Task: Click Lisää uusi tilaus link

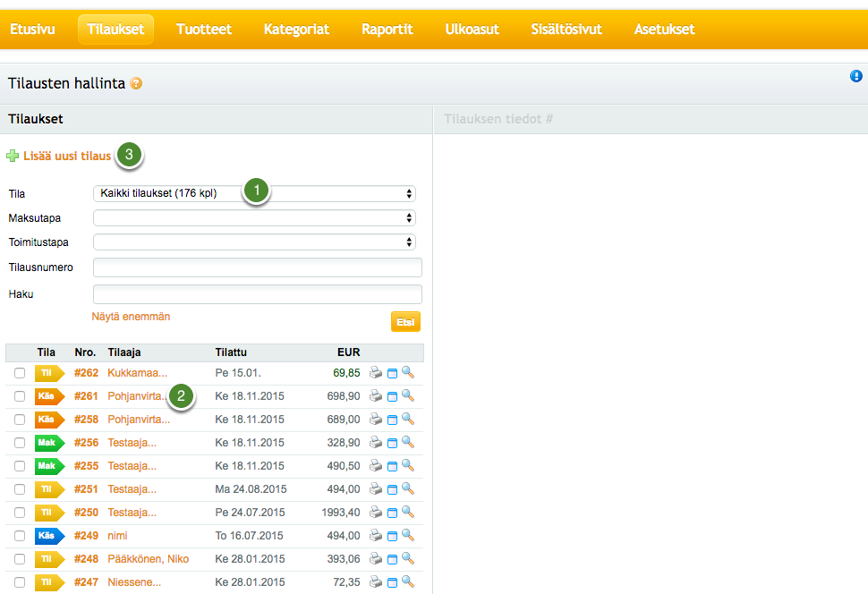Action: click(67, 157)
